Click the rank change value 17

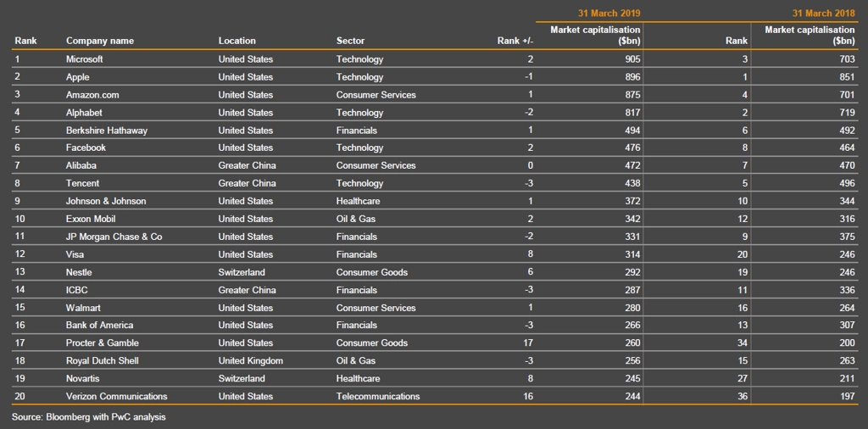[528, 343]
